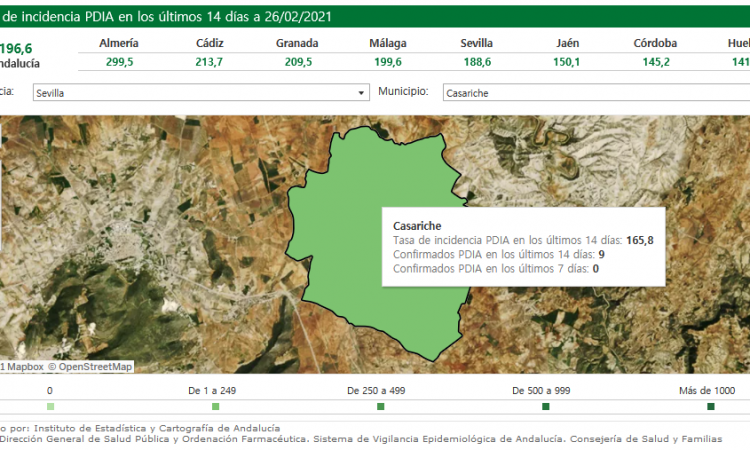Click the 'Más de 1000' legend swatch
Image resolution: width=750 pixels, height=450 pixels.
click(710, 407)
